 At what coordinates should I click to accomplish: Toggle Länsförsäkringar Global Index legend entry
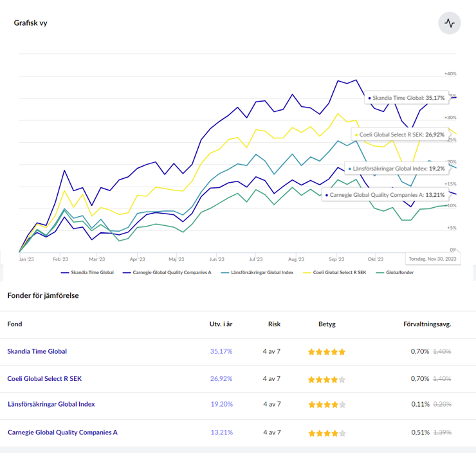257,272
